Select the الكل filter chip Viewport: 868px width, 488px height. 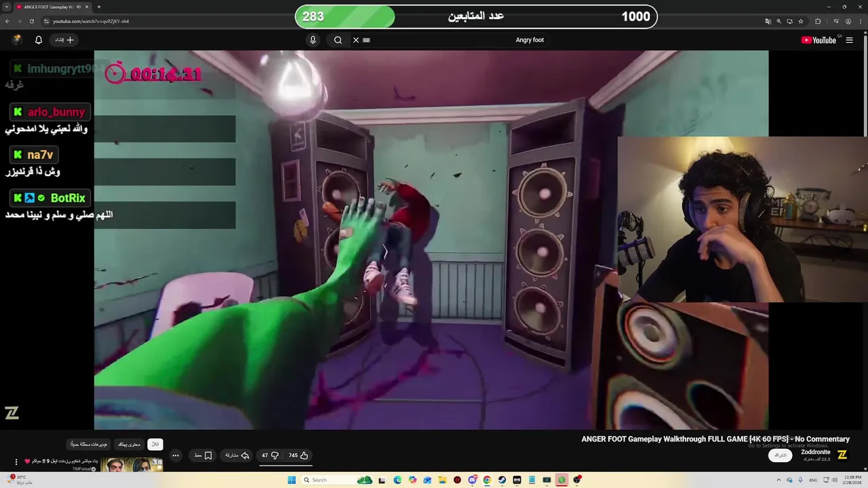coord(155,445)
